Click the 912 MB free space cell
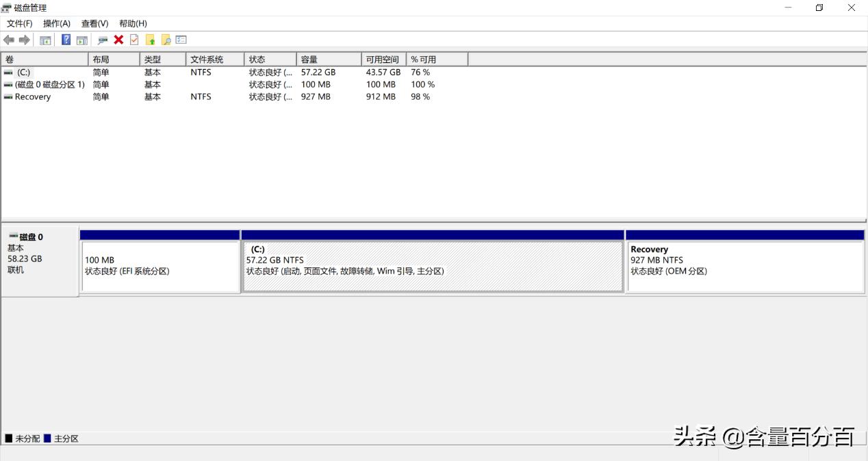The width and height of the screenshot is (868, 461). [x=381, y=96]
